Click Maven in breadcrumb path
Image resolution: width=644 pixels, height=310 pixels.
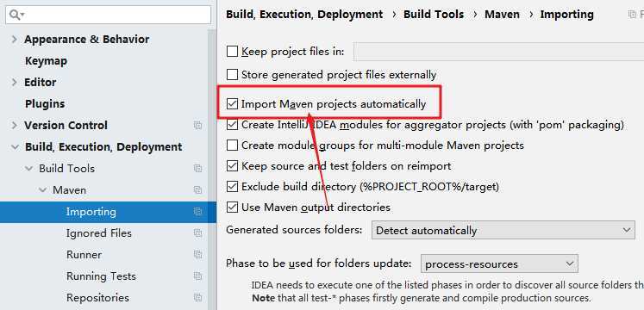(502, 15)
